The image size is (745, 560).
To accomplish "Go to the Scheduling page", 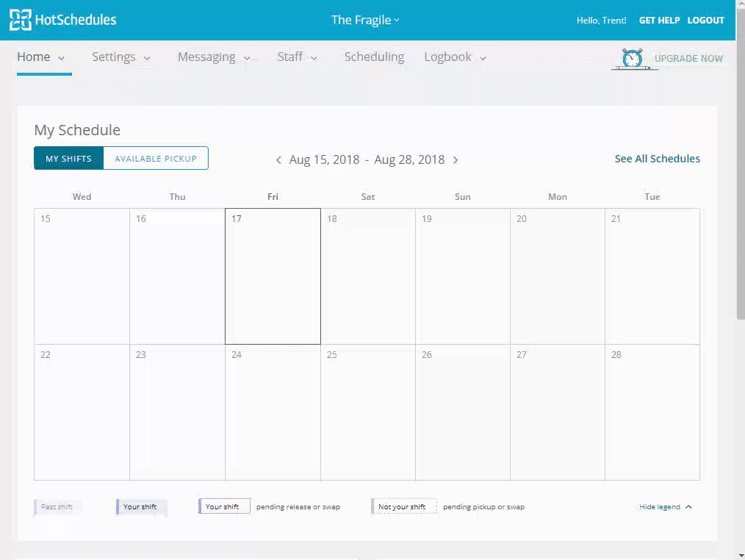I will coord(374,57).
